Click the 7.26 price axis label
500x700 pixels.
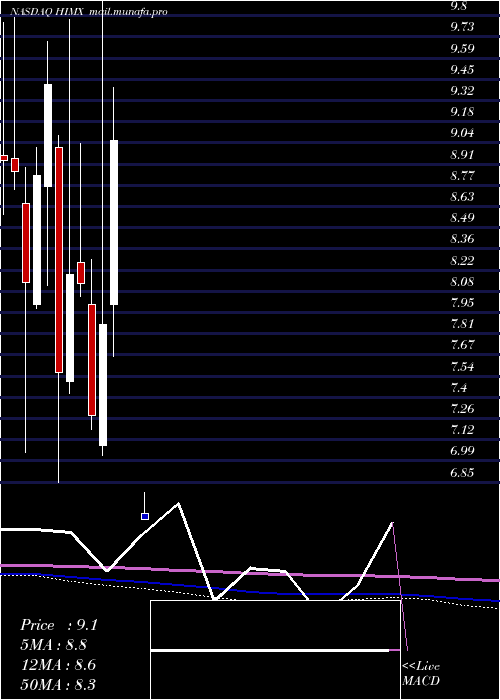pyautogui.click(x=462, y=408)
